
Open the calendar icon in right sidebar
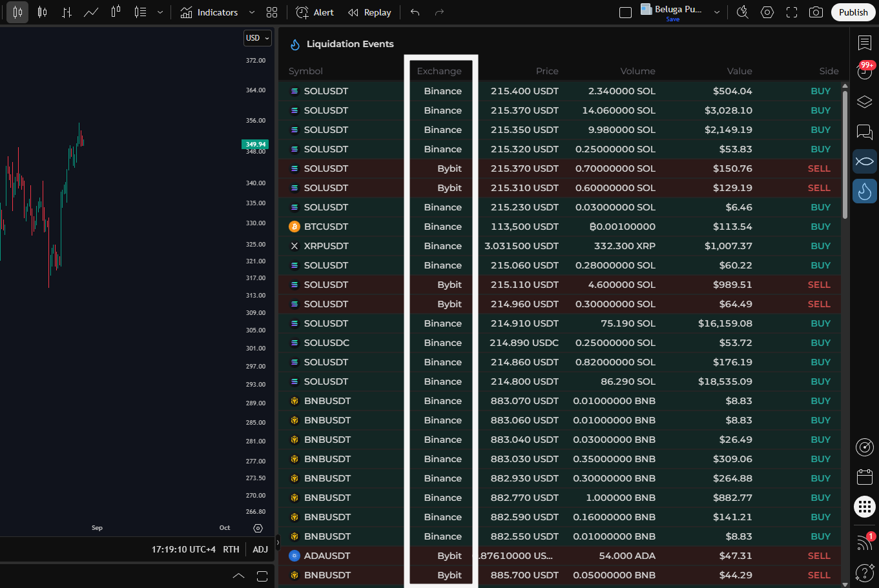pyautogui.click(x=864, y=477)
